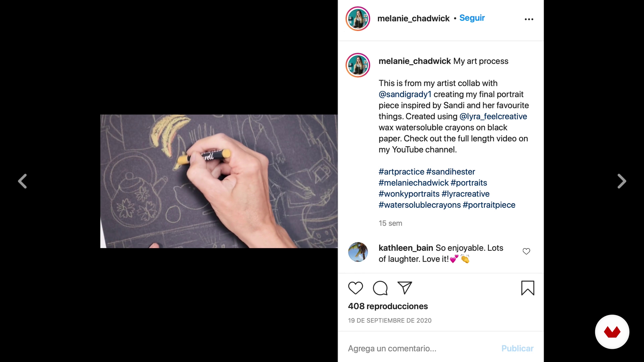Image resolution: width=644 pixels, height=362 pixels.
Task: Open the 19 de septiembre de 2020 date link
Action: coord(389,321)
